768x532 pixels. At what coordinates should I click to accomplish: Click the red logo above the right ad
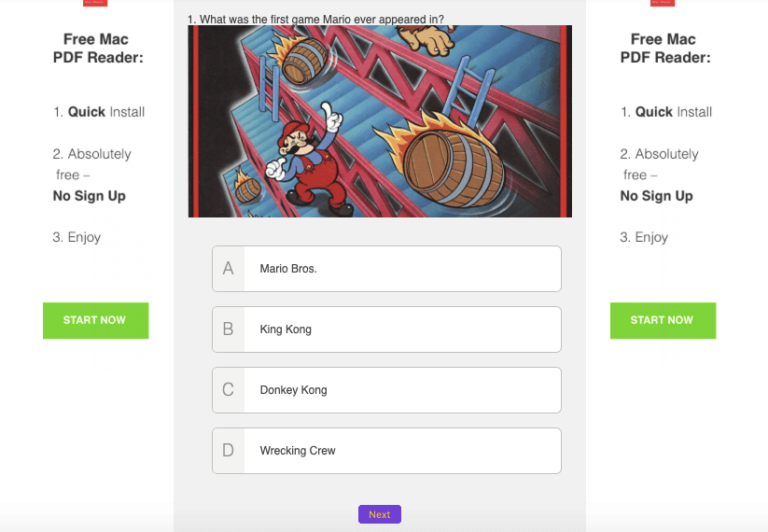663,3
